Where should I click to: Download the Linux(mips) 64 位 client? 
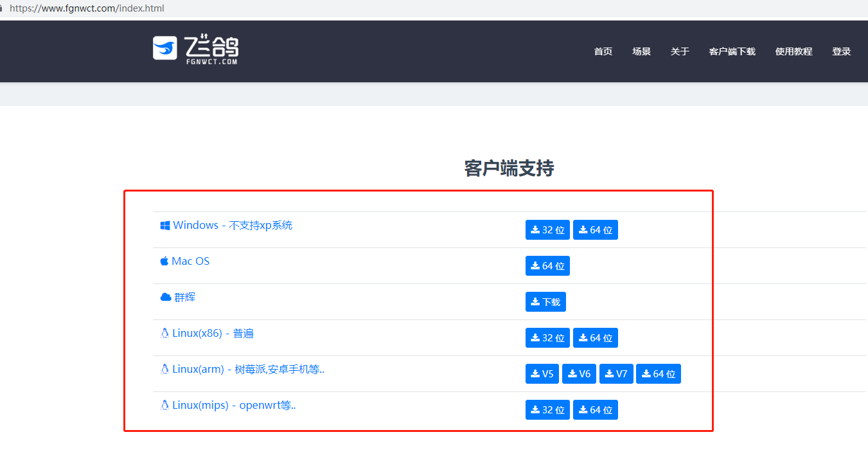(x=596, y=410)
